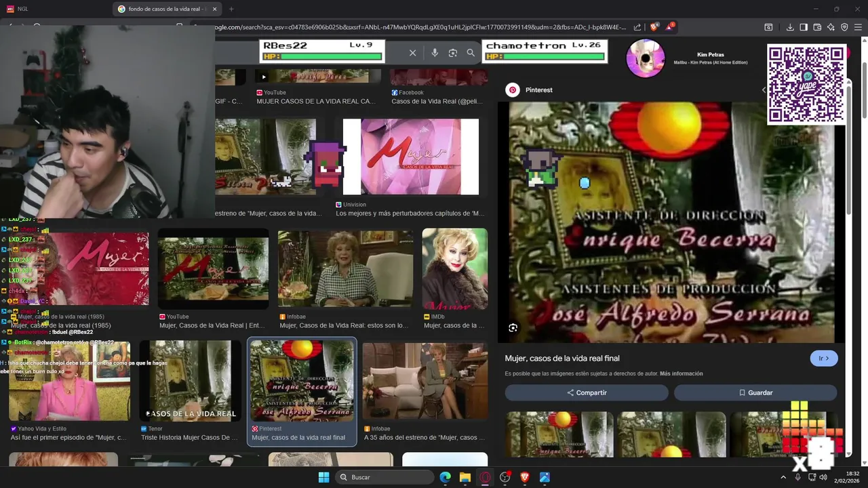Viewport: 868px width, 488px height.
Task: Open Brave Rewards triangle icon
Action: pos(670,27)
